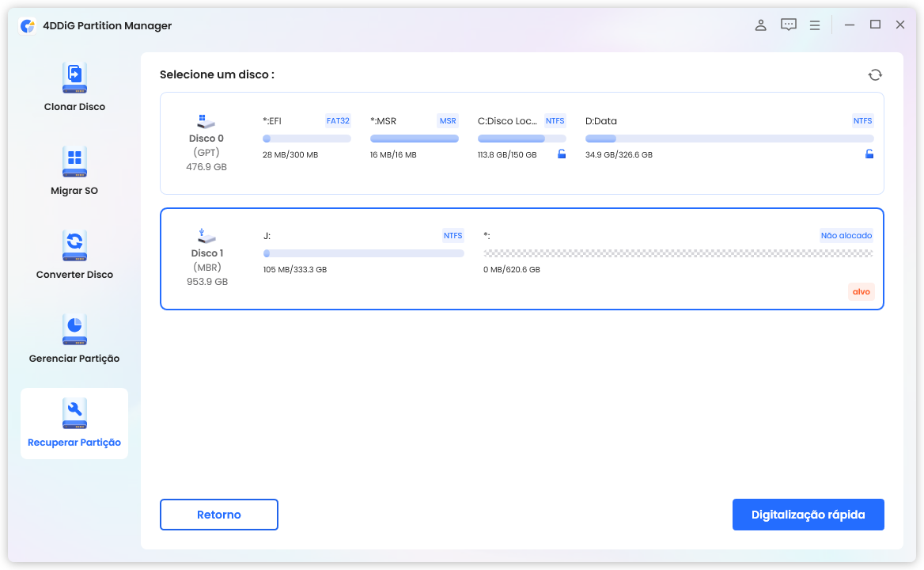This screenshot has width=924, height=570.
Task: Open the hamburger menu
Action: pos(815,25)
